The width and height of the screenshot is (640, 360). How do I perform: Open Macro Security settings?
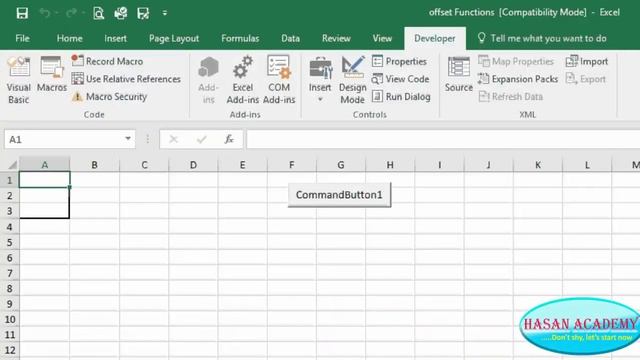click(x=109, y=97)
